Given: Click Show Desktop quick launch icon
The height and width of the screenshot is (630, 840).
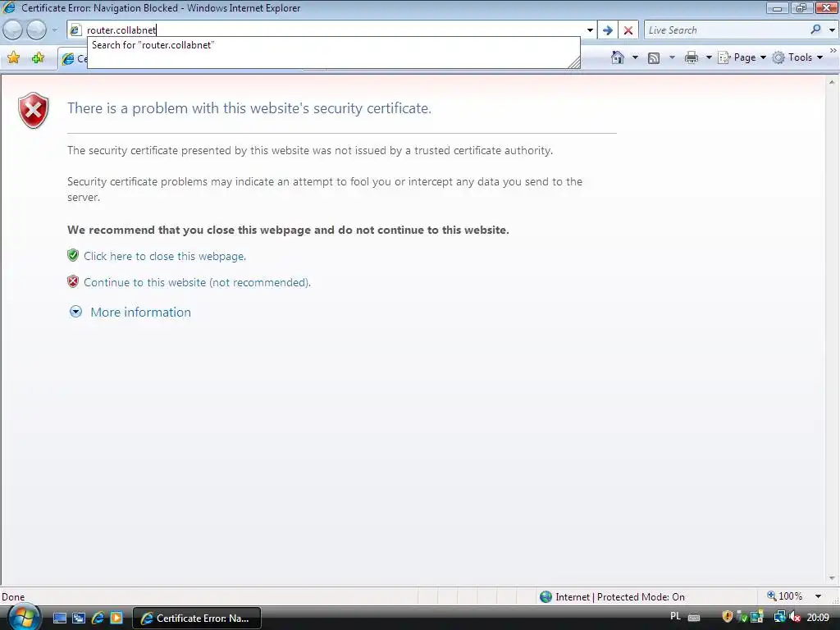Looking at the screenshot, I should pos(60,619).
